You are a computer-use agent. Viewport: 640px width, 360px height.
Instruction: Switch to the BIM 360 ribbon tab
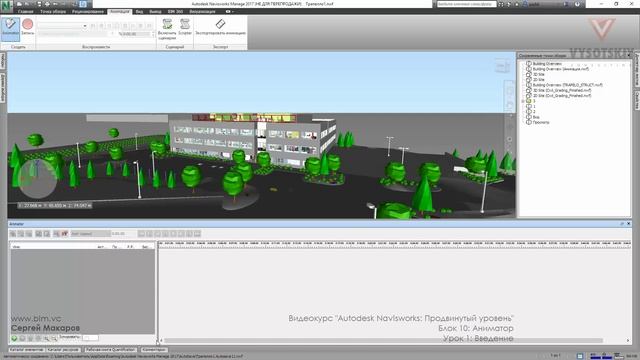[175, 11]
